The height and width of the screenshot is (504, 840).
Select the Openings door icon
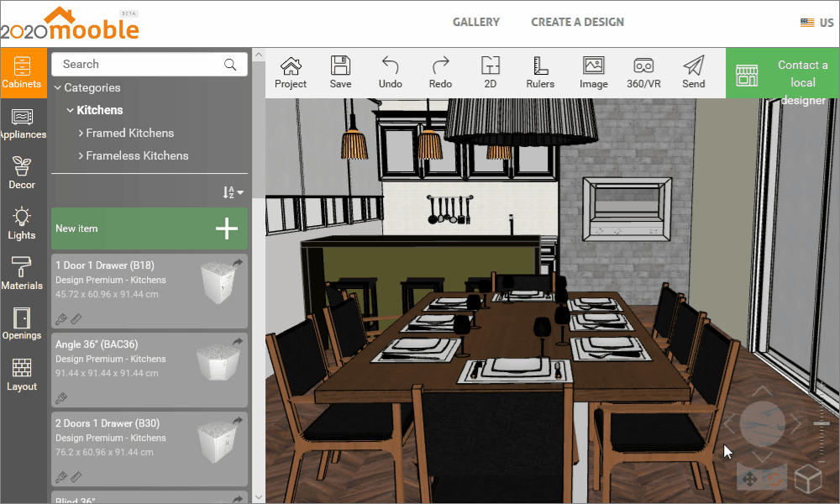(x=22, y=324)
